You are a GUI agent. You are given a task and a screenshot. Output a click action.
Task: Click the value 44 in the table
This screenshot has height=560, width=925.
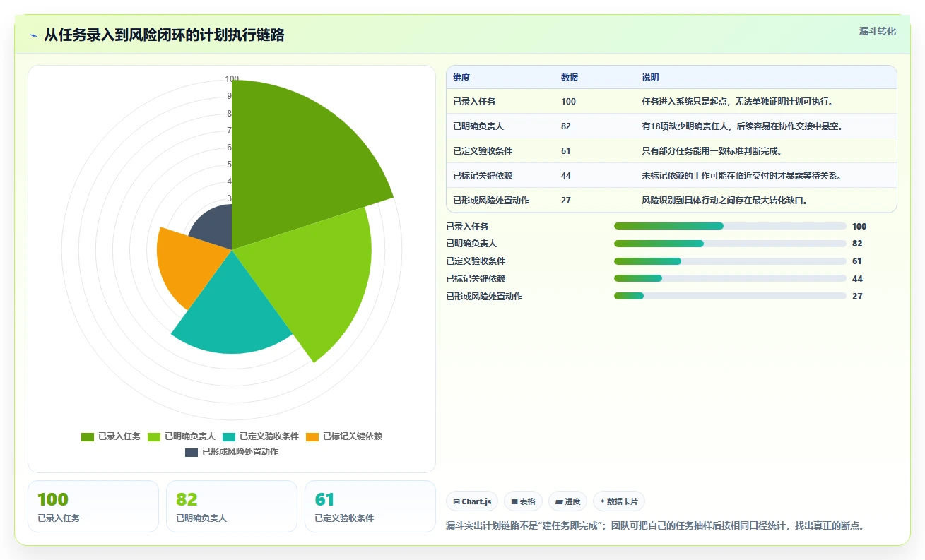566,176
